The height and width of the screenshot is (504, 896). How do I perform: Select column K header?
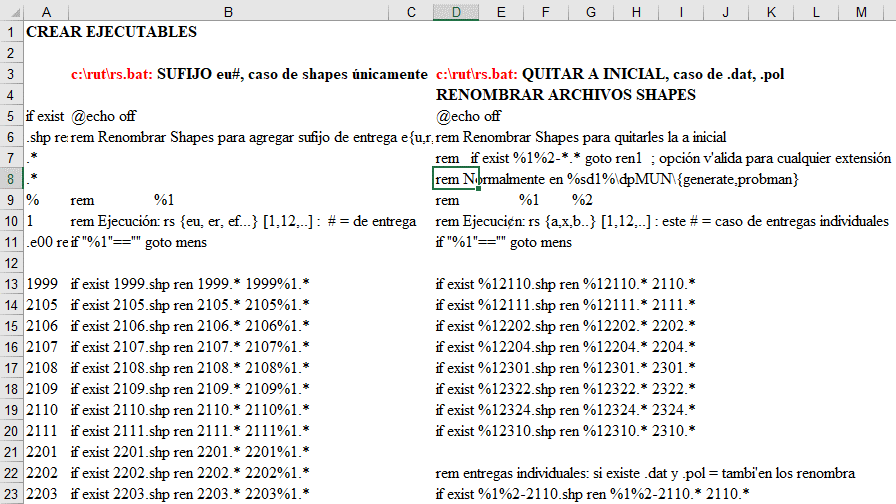[771, 12]
